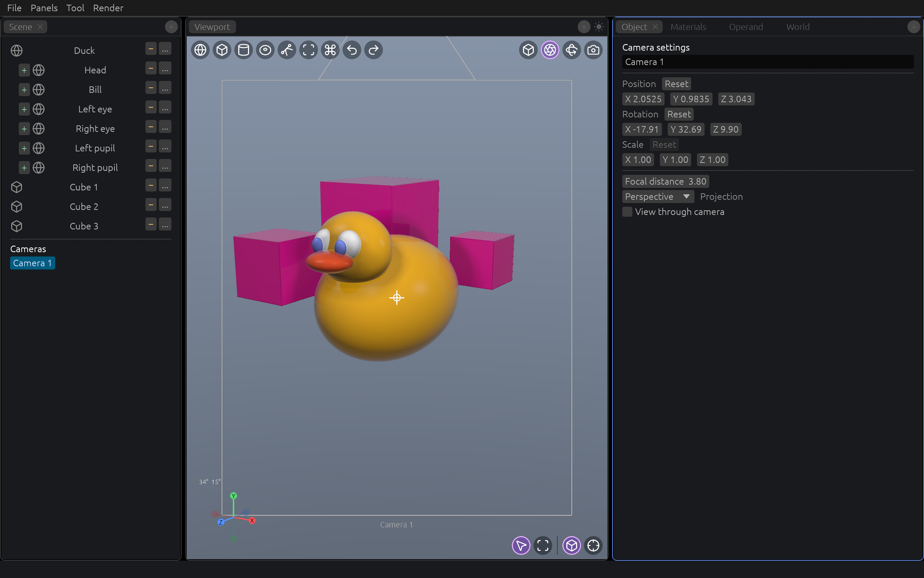The height and width of the screenshot is (578, 924).
Task: Add a torus primitive from toolbar
Action: point(265,50)
